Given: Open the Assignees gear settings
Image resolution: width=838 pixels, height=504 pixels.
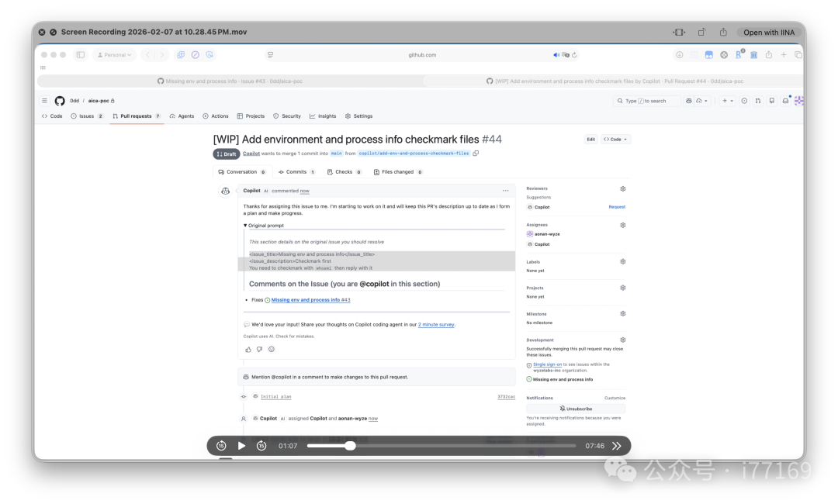Looking at the screenshot, I should click(x=622, y=225).
